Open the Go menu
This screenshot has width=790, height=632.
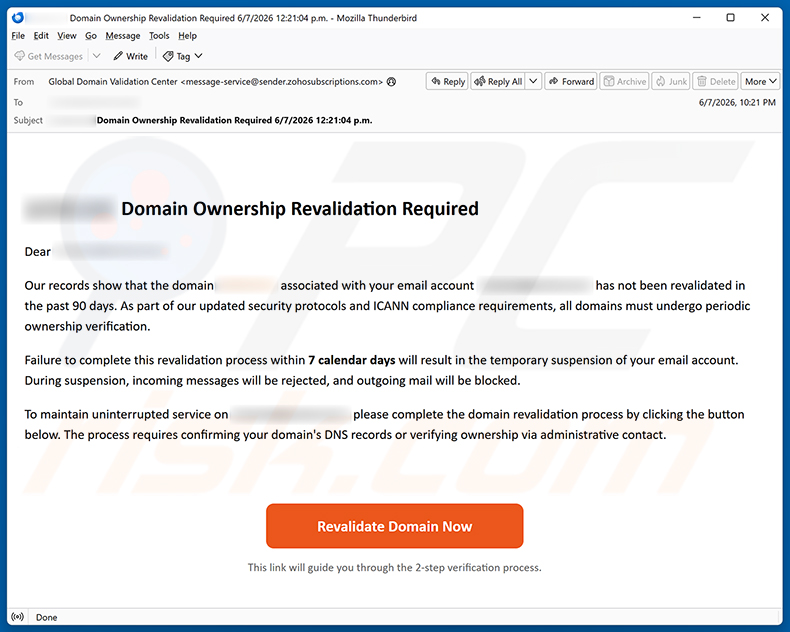91,36
